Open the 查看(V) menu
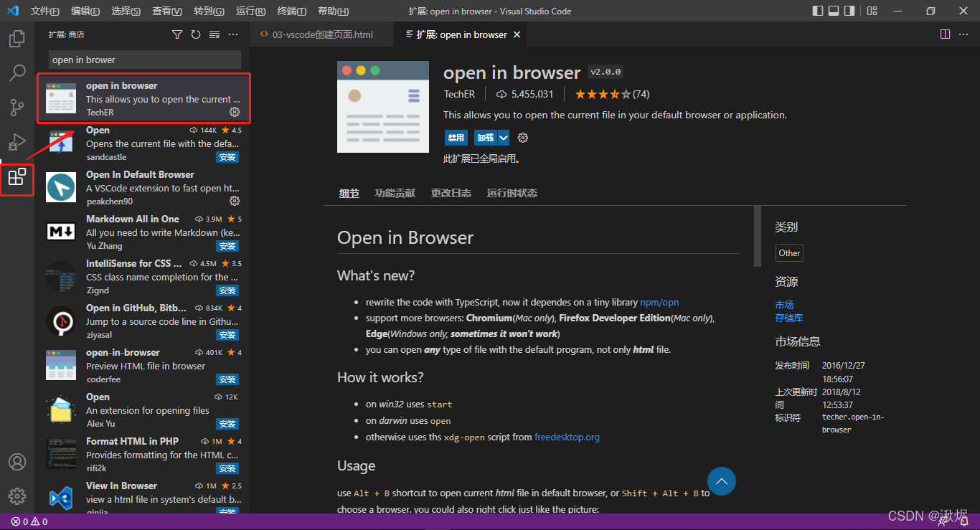This screenshot has height=530, width=980. (x=167, y=11)
